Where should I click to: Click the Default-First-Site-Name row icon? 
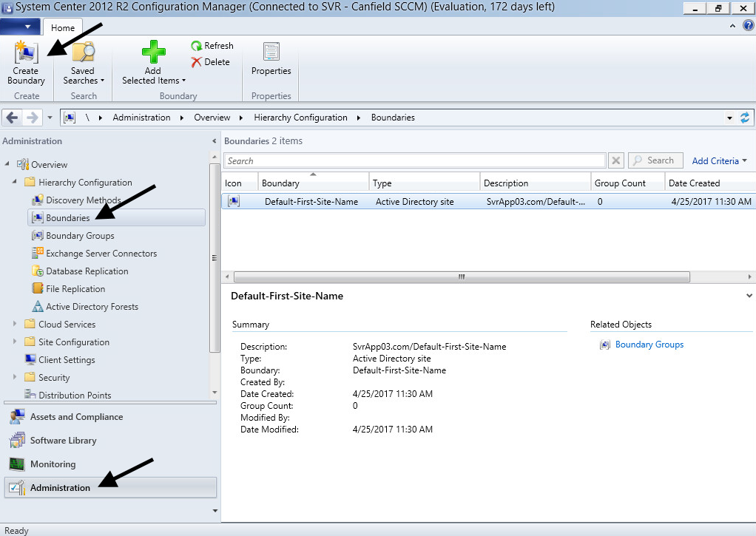coord(234,201)
